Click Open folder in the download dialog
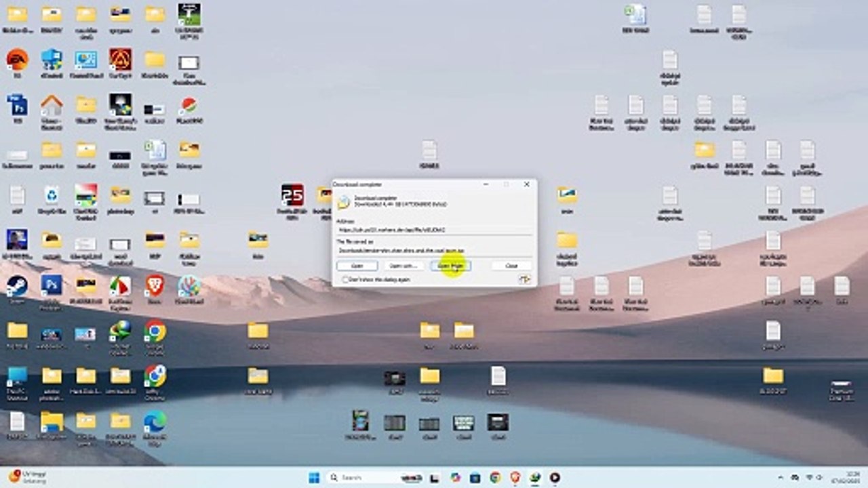Viewport: 868px width, 488px height. [x=450, y=266]
